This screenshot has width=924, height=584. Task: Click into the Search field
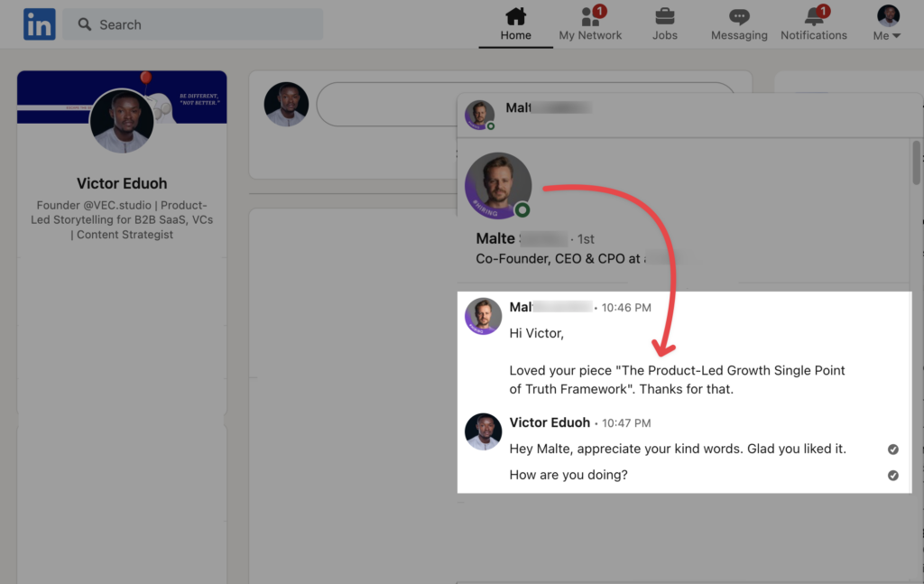[x=193, y=24]
